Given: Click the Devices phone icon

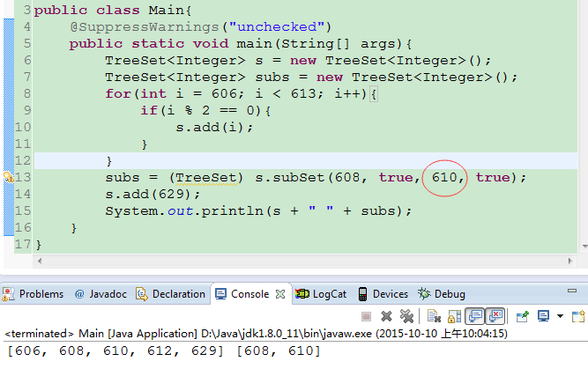Looking at the screenshot, I should 362,294.
